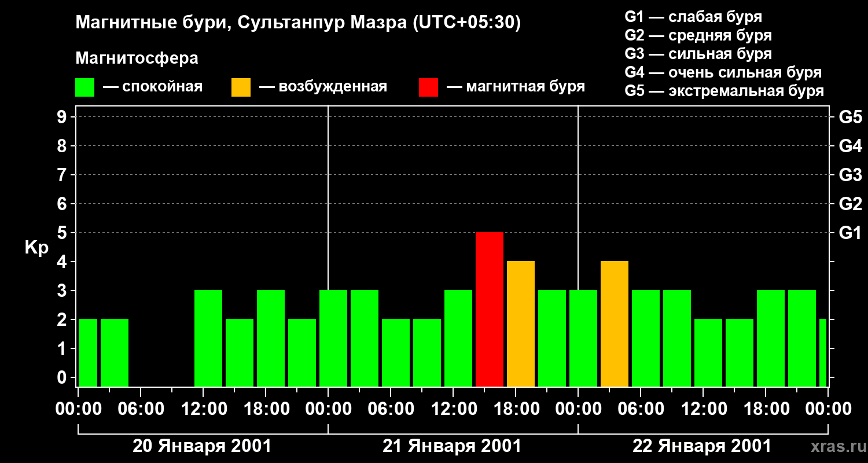Viewport: 868px width, 463px height.
Task: Select the orange Kp 4 bar on 21 Января
Action: tap(521, 324)
